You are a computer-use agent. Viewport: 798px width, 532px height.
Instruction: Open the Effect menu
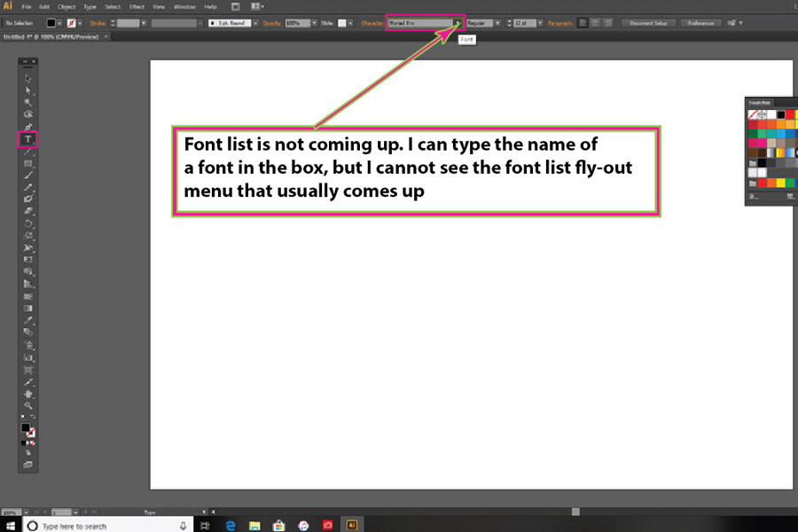(137, 6)
